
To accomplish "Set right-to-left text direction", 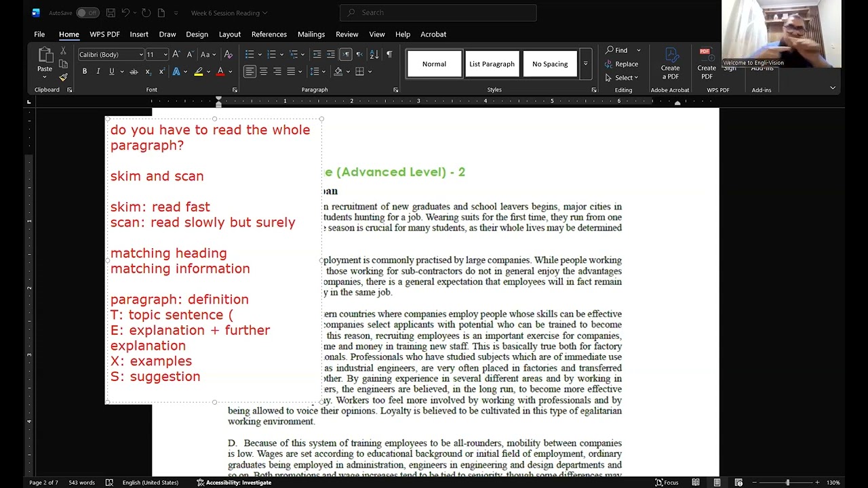I will point(359,54).
